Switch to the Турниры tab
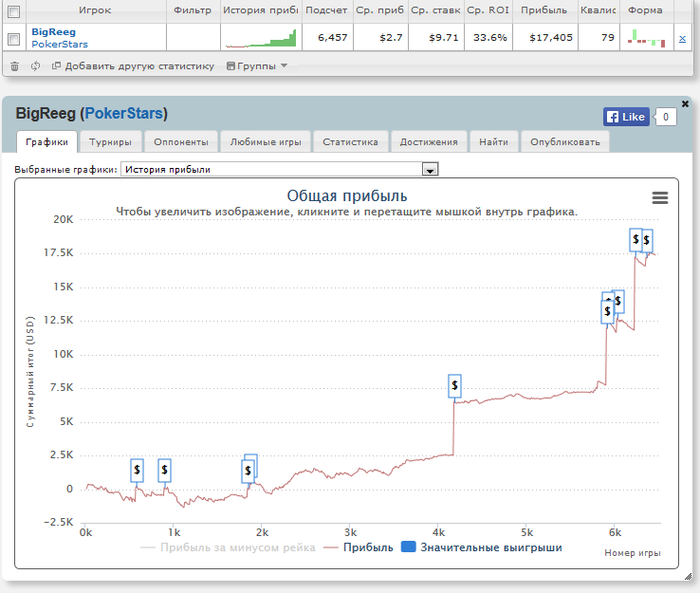This screenshot has height=593, width=700. 110,142
